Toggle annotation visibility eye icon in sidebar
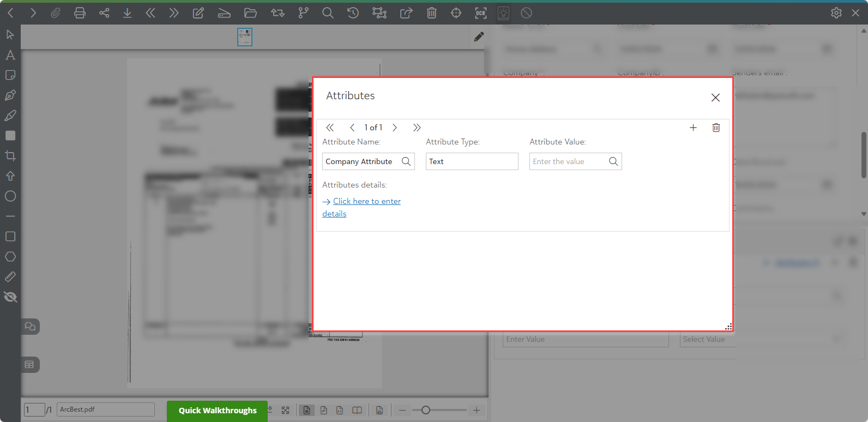The width and height of the screenshot is (868, 422). tap(10, 297)
